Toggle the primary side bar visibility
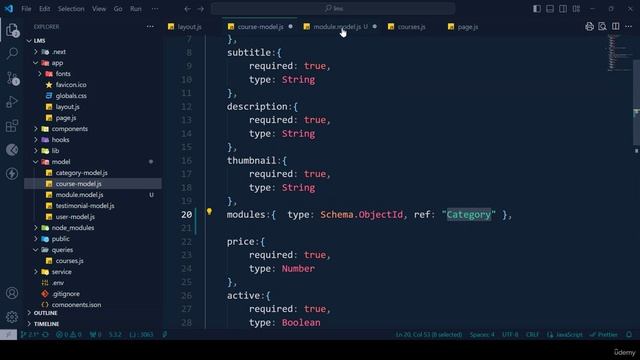Image resolution: width=640 pixels, height=360 pixels. click(537, 9)
